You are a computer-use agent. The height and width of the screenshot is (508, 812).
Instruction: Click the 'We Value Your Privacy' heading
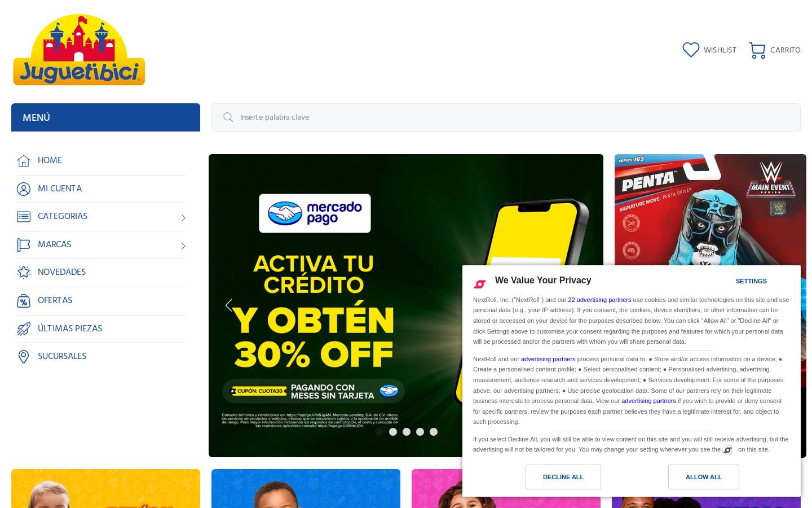point(543,281)
